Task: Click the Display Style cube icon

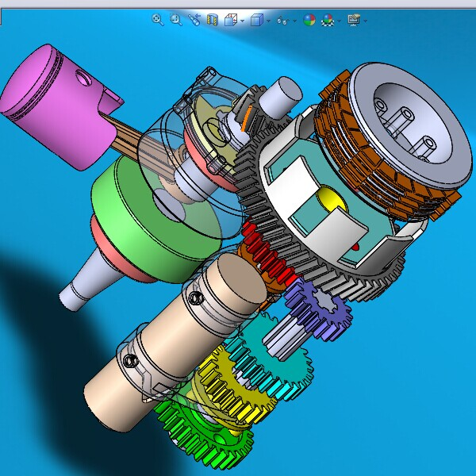Action: [256, 20]
